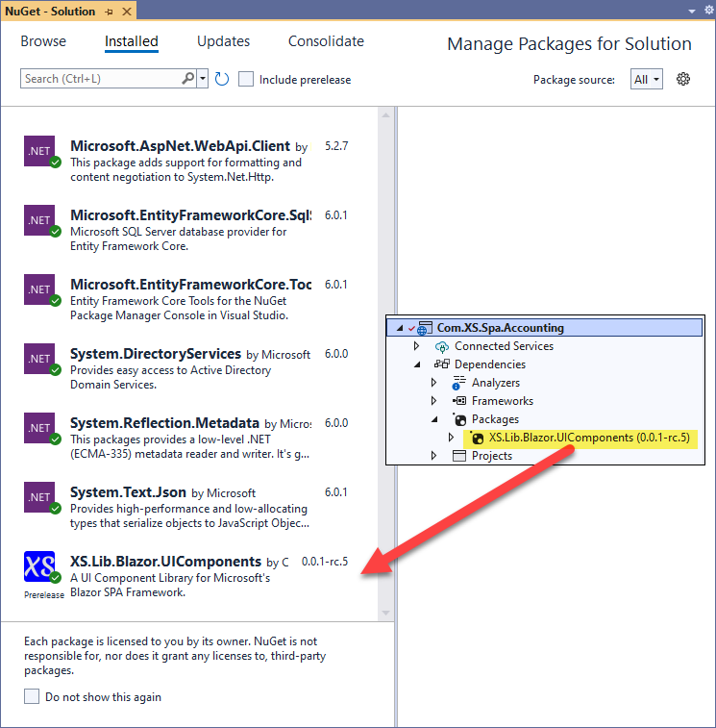Expand the Frameworks node
The height and width of the screenshot is (728, 716).
433,400
